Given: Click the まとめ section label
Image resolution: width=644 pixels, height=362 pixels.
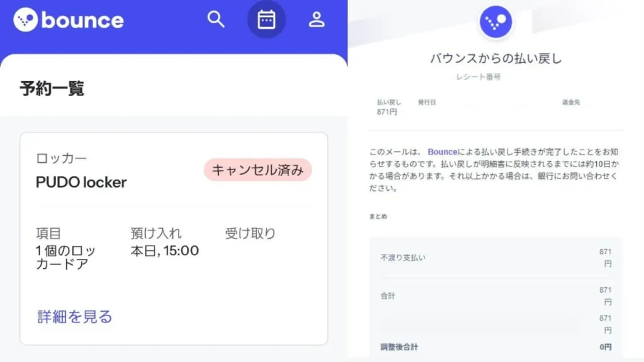Looking at the screenshot, I should (378, 216).
